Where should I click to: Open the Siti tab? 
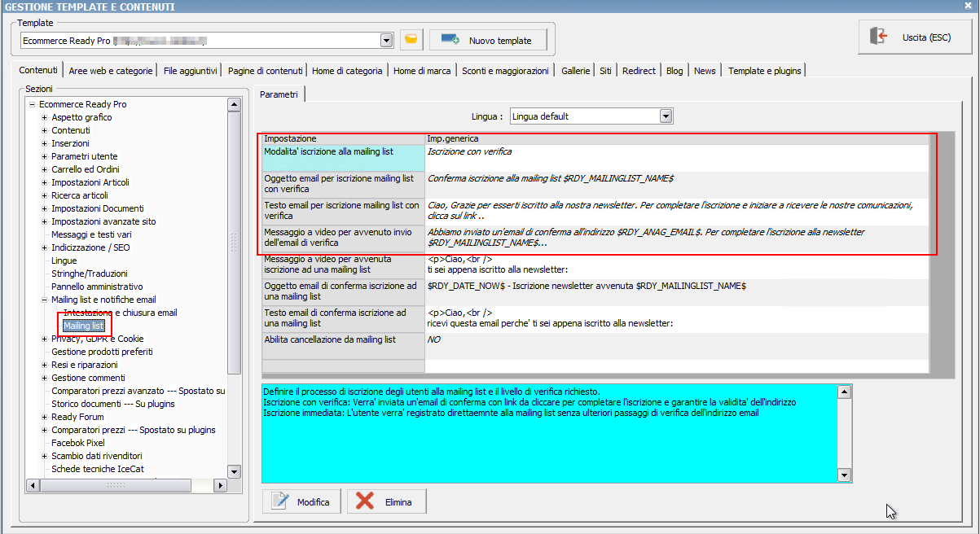(605, 71)
